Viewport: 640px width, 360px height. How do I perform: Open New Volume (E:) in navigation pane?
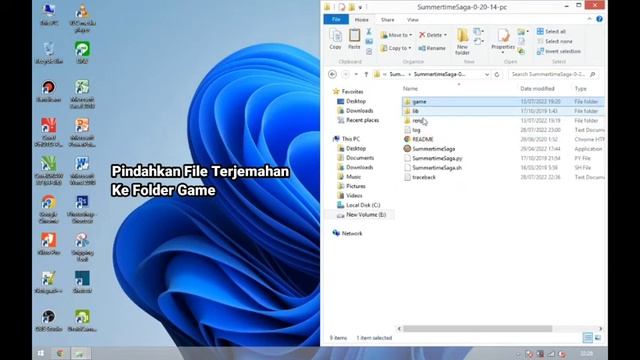point(361,215)
